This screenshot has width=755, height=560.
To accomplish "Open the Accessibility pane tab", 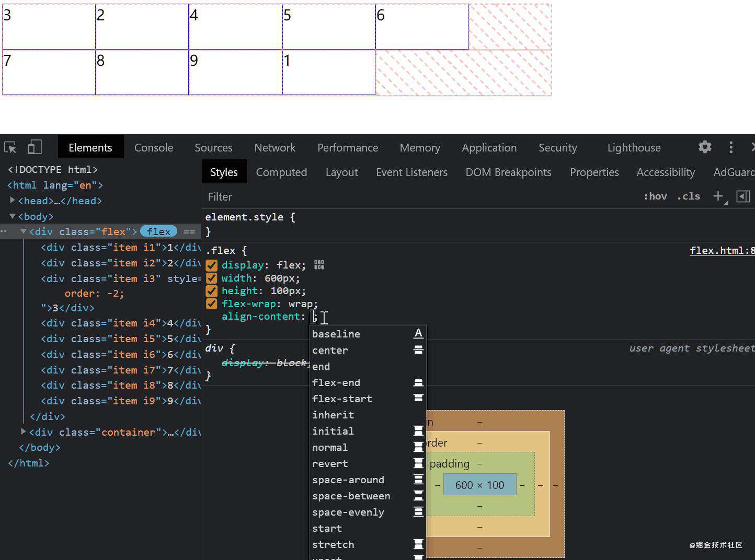I will click(x=666, y=172).
